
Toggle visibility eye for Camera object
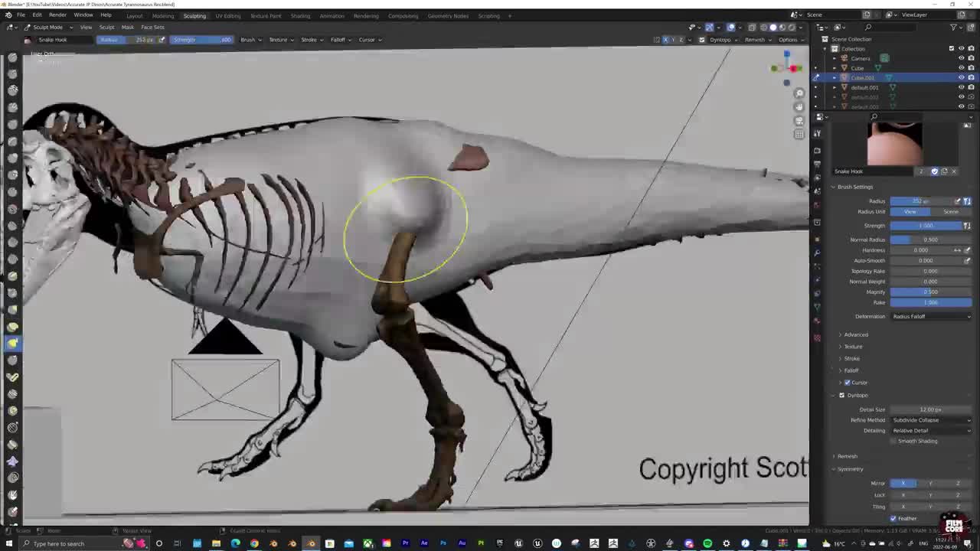tap(962, 58)
